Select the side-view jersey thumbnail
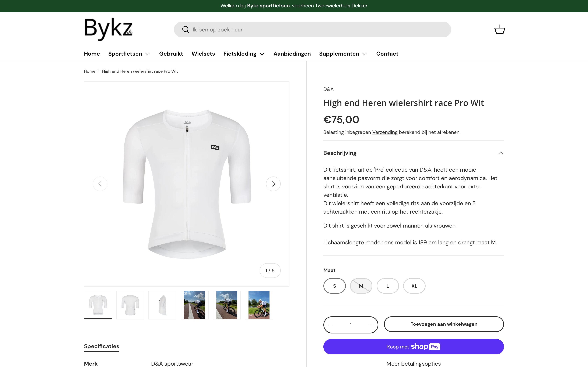The height and width of the screenshot is (367, 588). click(x=162, y=305)
